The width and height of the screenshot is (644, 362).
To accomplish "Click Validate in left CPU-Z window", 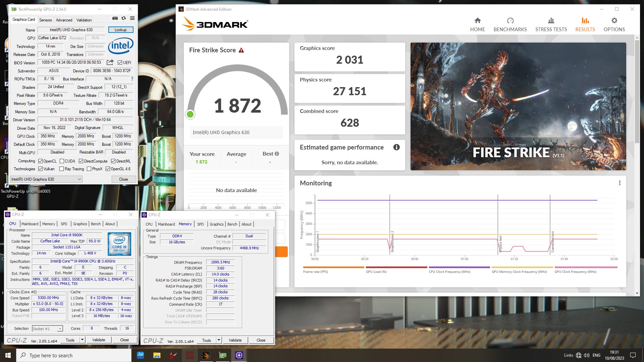I will point(99,340).
